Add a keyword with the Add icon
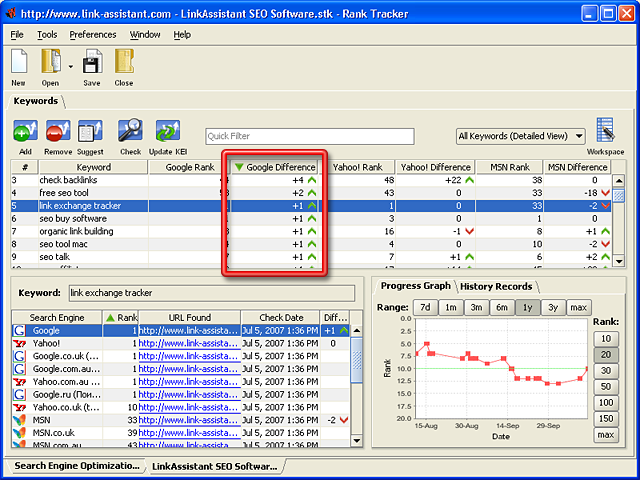 (25, 131)
